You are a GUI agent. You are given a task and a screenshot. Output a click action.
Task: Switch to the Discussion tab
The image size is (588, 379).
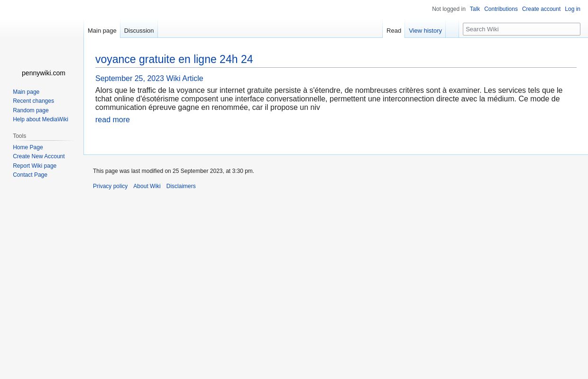pyautogui.click(x=138, y=30)
